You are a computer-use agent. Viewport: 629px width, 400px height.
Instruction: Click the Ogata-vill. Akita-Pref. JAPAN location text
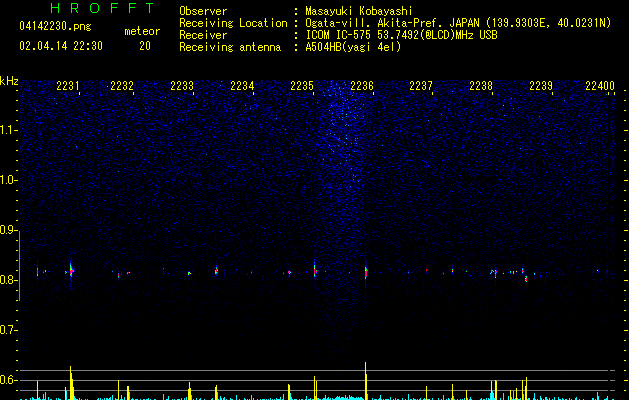[392, 23]
